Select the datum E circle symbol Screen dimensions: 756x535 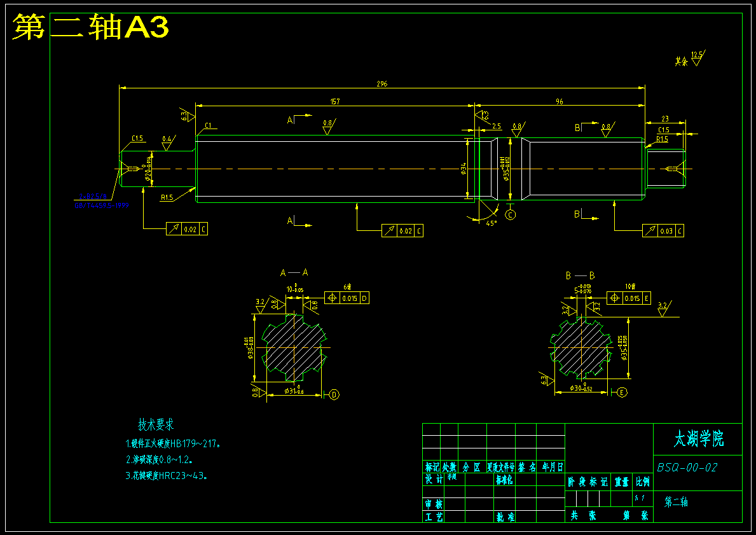(622, 393)
